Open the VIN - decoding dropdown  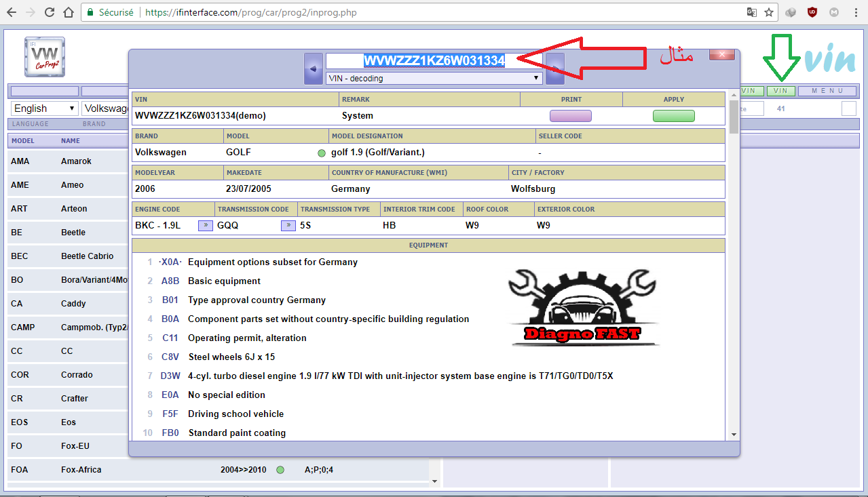point(434,78)
